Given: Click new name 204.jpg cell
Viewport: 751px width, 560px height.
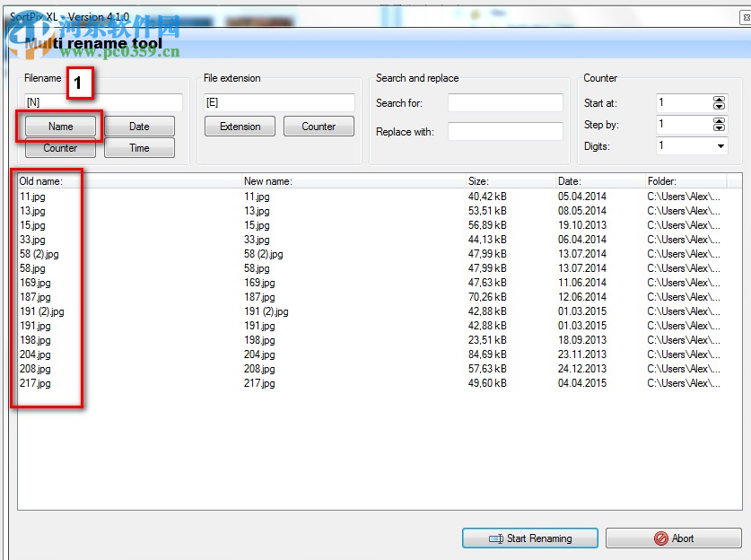Looking at the screenshot, I should pos(259,354).
